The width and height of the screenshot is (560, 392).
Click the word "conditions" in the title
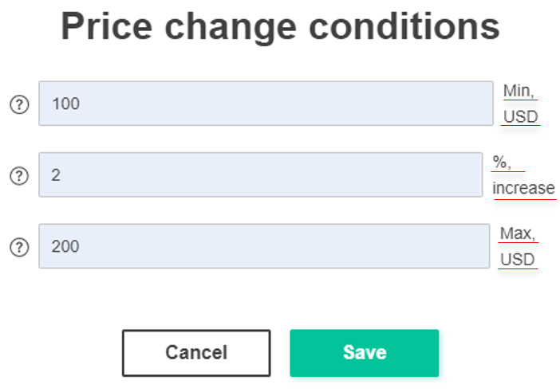(404, 26)
